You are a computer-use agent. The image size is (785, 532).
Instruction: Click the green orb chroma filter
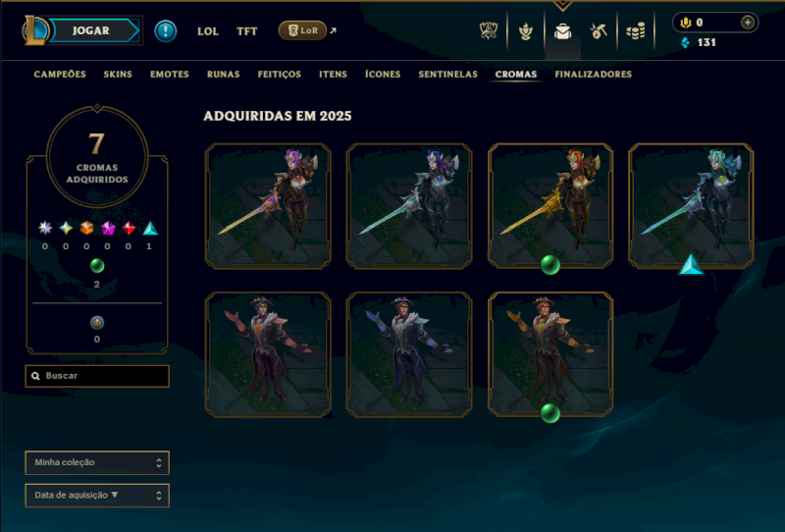tap(97, 265)
